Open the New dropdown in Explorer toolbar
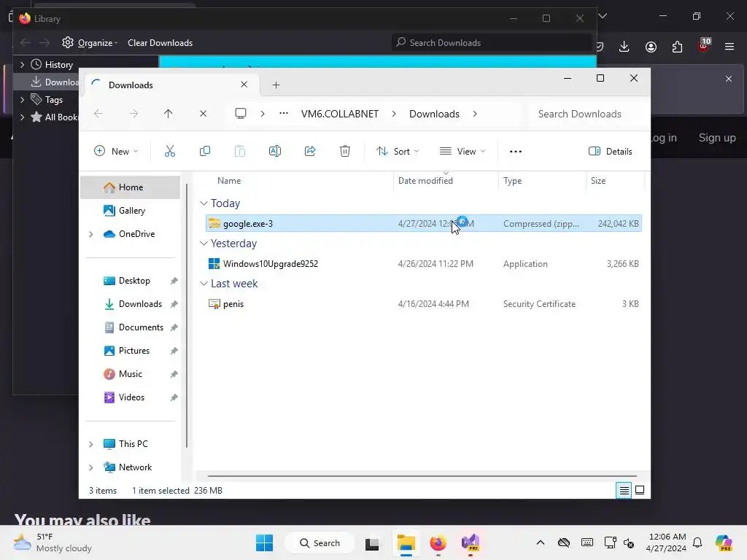 116,152
